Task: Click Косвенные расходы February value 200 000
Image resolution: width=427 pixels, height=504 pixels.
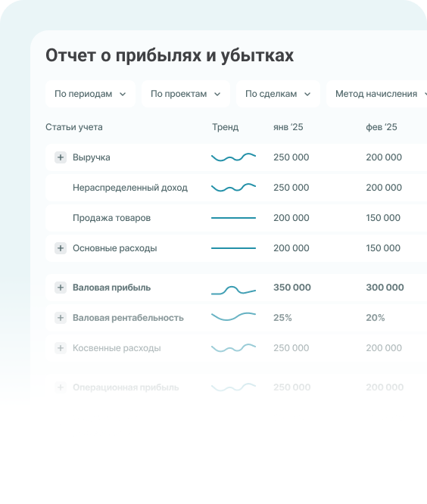Action: tap(384, 348)
